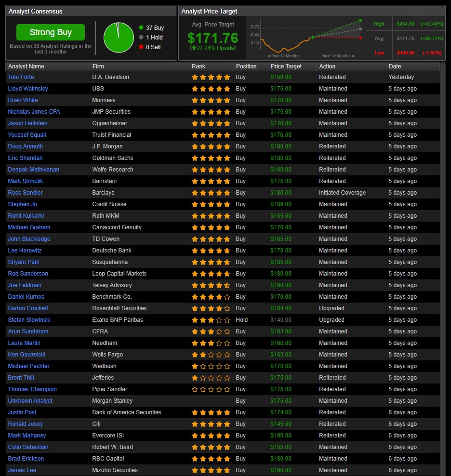Open Eric Sheridan analyst link
Screen dimensions: 451x476
[x=25, y=158]
